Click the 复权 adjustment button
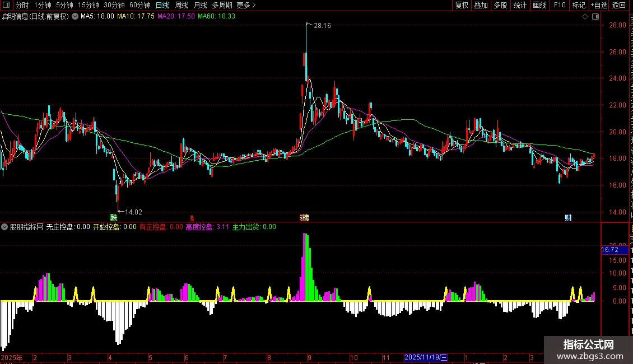This screenshot has width=633, height=364. pyautogui.click(x=462, y=5)
